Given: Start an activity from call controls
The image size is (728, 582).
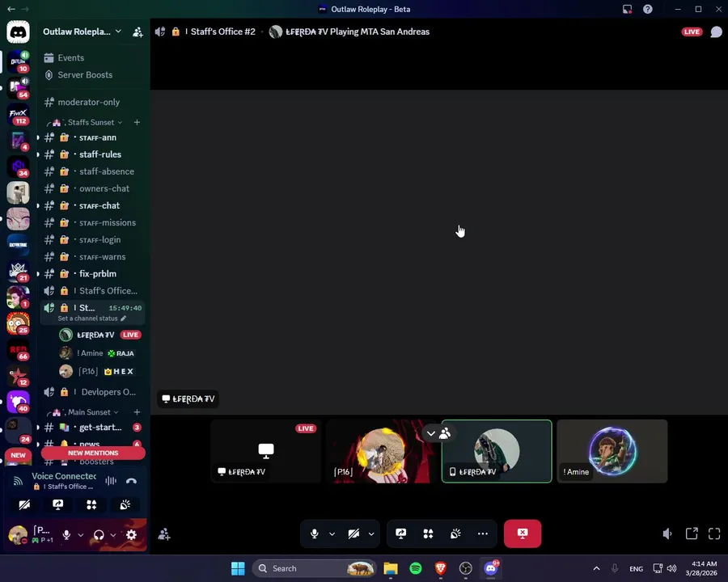Looking at the screenshot, I should pos(428,533).
